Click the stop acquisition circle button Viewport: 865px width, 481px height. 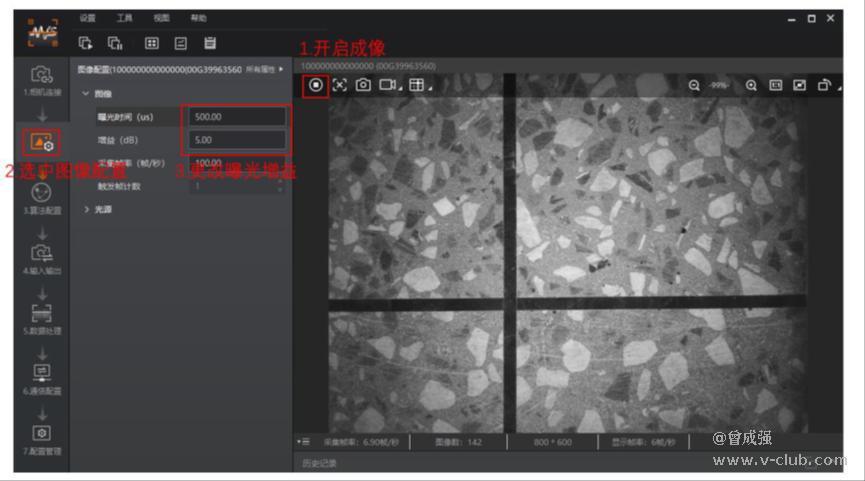point(316,85)
